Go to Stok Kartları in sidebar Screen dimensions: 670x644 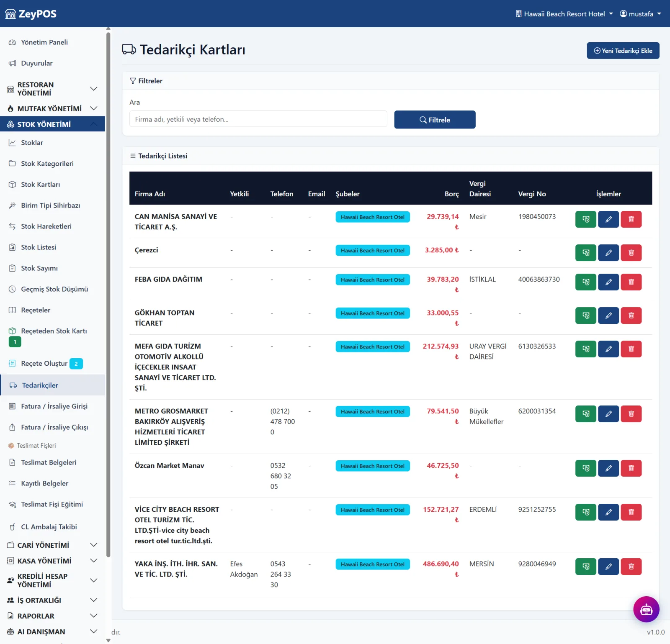[x=41, y=185]
